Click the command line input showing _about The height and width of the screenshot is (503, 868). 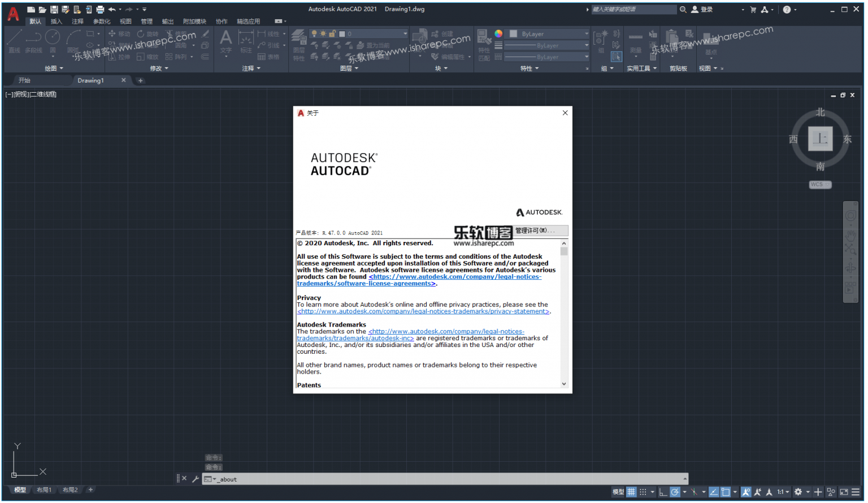coord(445,479)
